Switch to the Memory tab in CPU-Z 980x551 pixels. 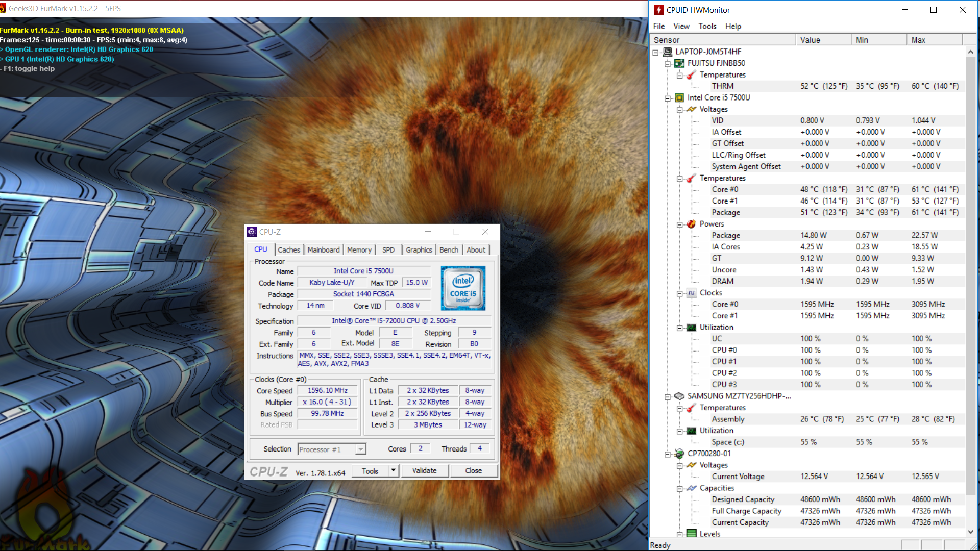coord(359,249)
